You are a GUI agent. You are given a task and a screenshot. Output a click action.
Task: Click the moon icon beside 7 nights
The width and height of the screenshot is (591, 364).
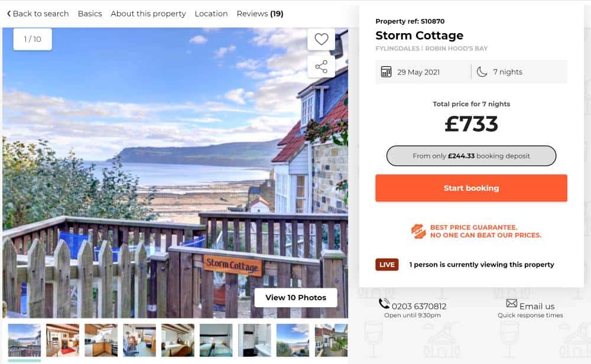(x=482, y=71)
